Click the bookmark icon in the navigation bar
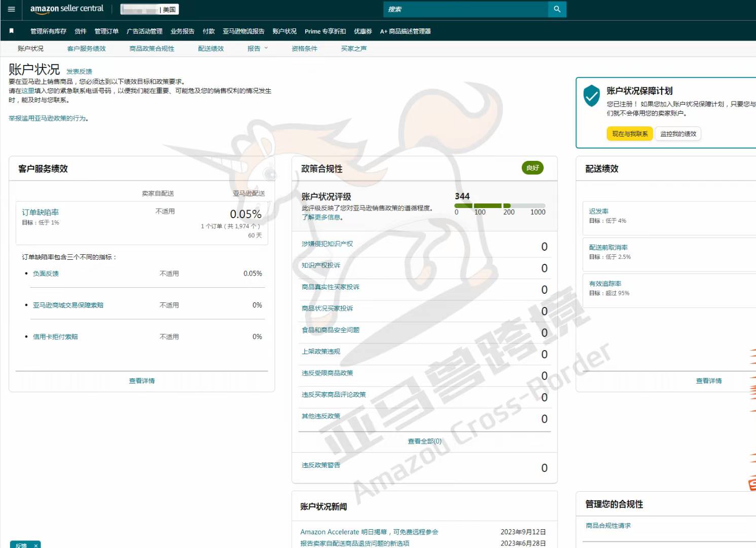Screen dimensions: 756x548 (11, 31)
